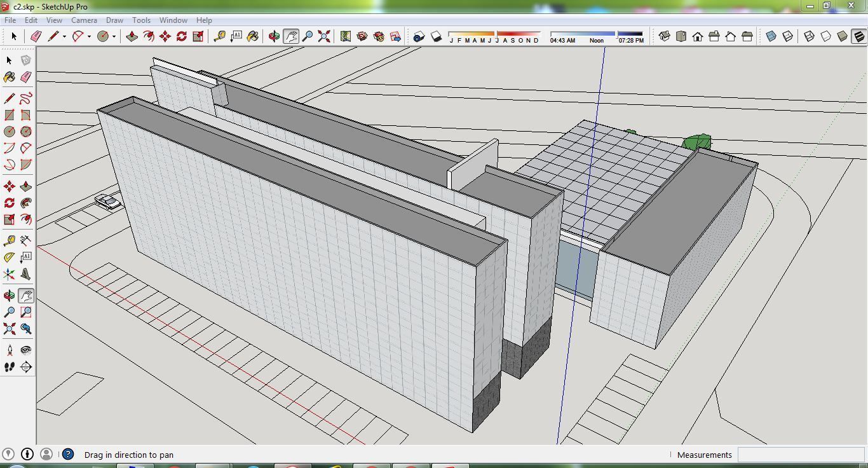Open the View menu

click(x=54, y=20)
